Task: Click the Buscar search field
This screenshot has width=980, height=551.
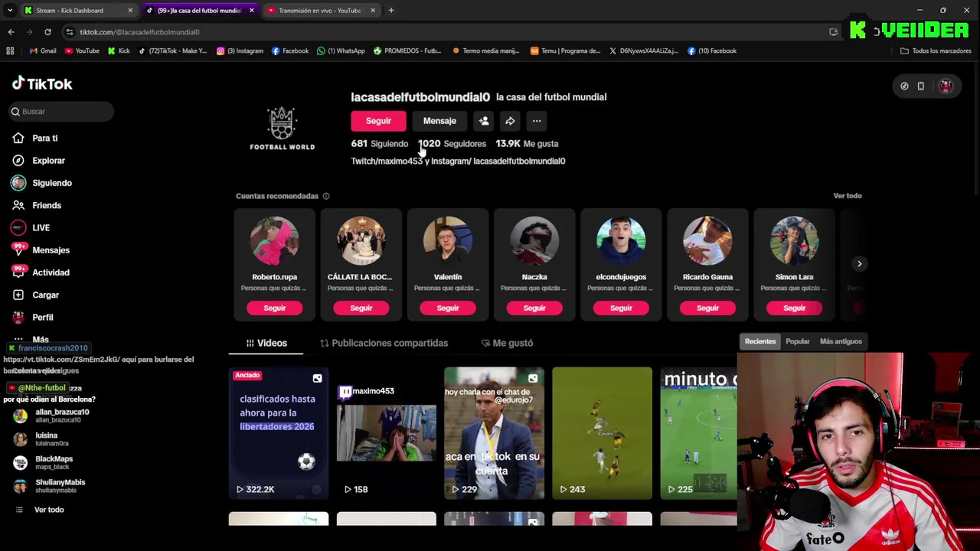Action: (61, 112)
